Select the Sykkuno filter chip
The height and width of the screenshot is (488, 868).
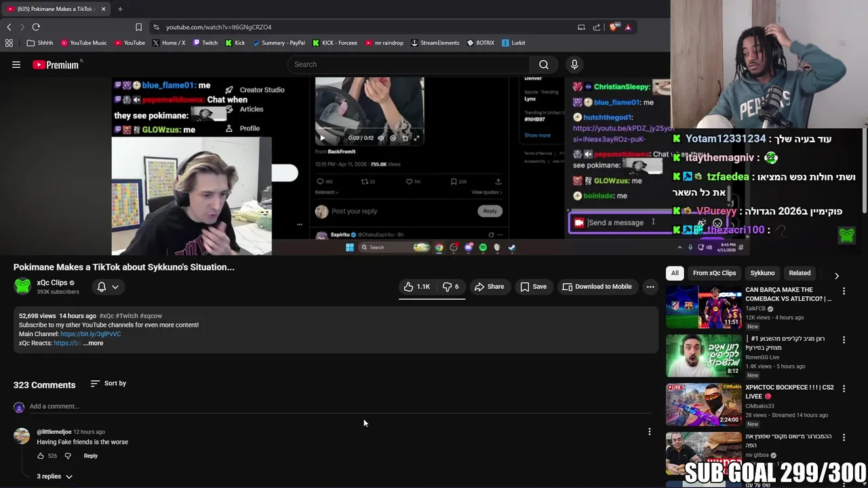coord(762,273)
